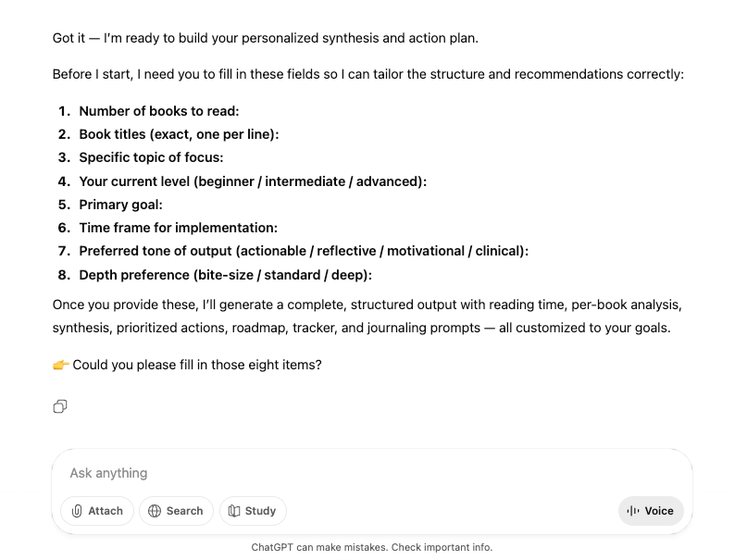Image resolution: width=747 pixels, height=560 pixels.
Task: Enable Search mode in the composer
Action: pos(176,510)
